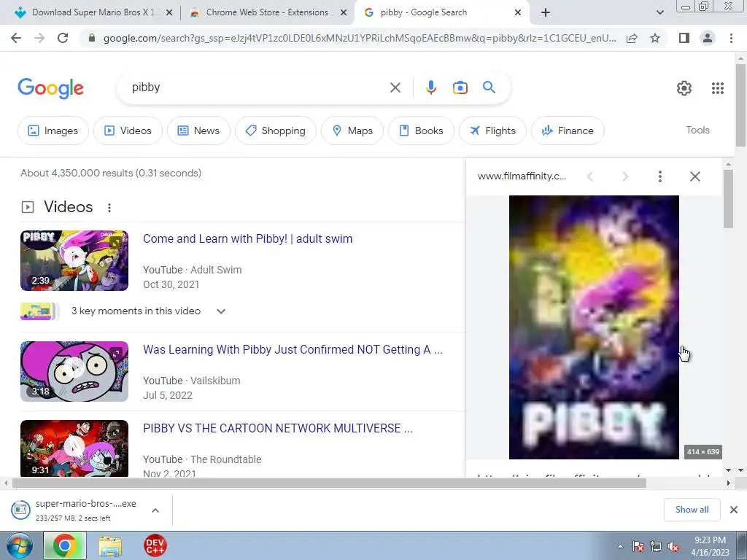The image size is (747, 560).
Task: Play the 2:39 Pibby video thumbnail
Action: 74,260
